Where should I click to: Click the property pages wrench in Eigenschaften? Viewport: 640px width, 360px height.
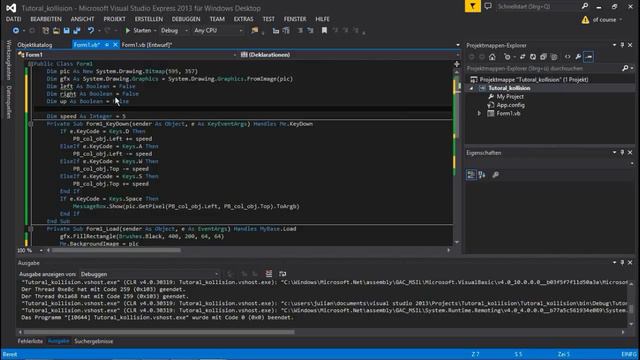[x=496, y=175]
